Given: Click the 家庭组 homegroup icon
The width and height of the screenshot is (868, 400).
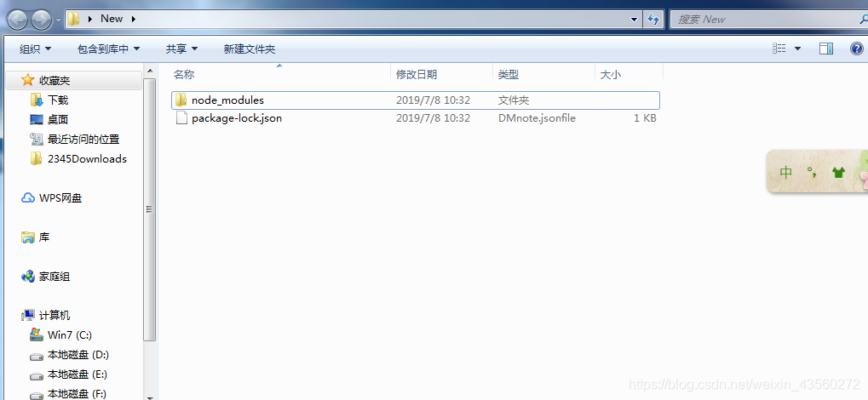Looking at the screenshot, I should [27, 276].
